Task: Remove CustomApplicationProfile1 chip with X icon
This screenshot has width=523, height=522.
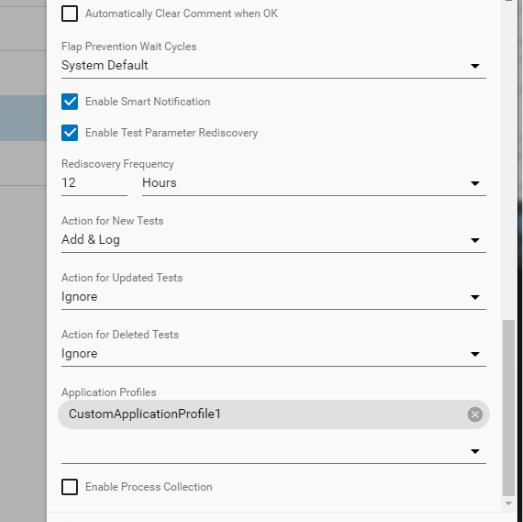Action: (475, 414)
